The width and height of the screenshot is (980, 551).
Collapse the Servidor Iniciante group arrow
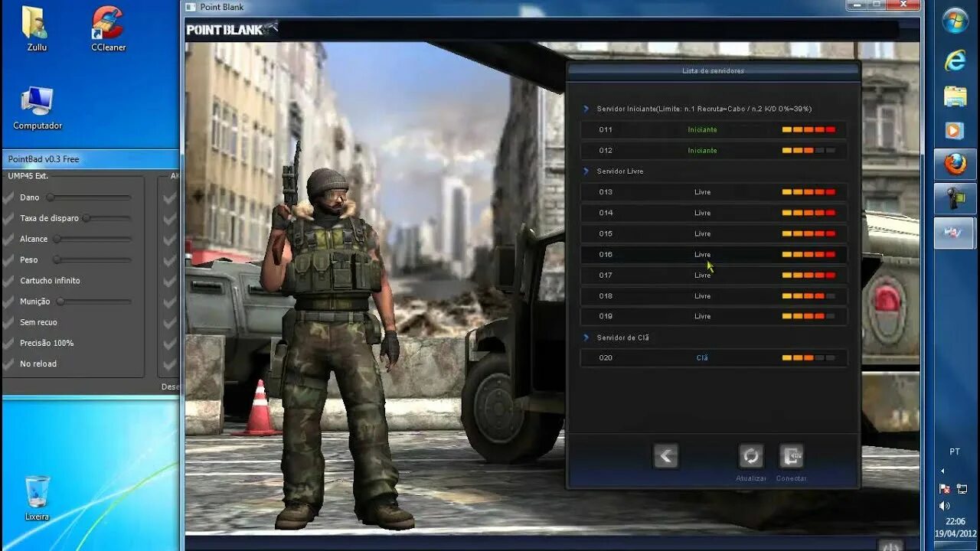(x=586, y=109)
